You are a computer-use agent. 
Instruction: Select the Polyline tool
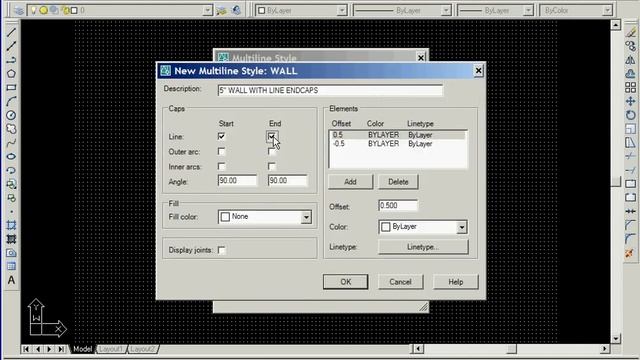click(11, 60)
